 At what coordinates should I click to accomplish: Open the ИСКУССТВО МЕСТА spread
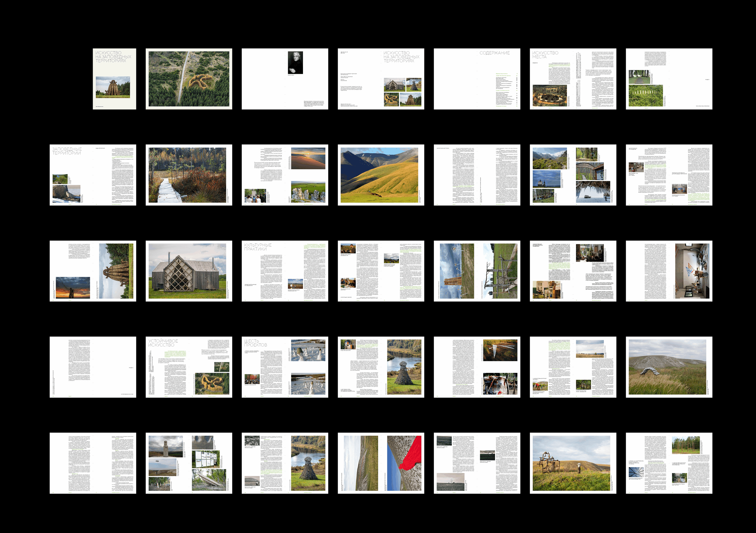click(573, 79)
